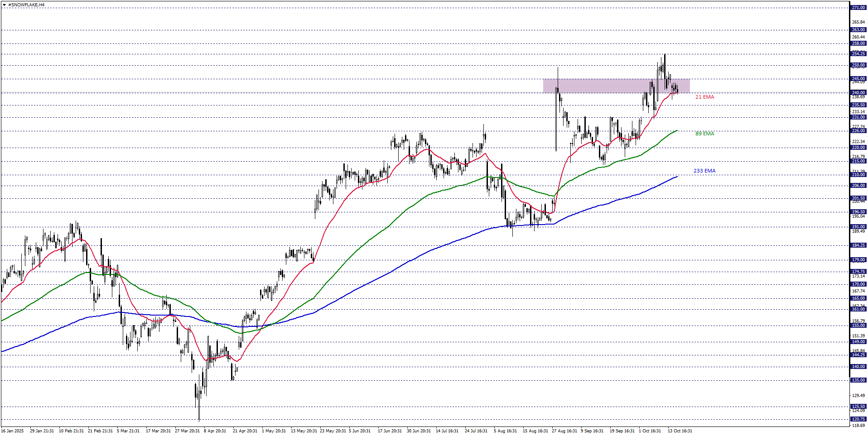This screenshot has height=436, width=868.
Task: Click the 161.00 price level tag
Action: tap(858, 309)
